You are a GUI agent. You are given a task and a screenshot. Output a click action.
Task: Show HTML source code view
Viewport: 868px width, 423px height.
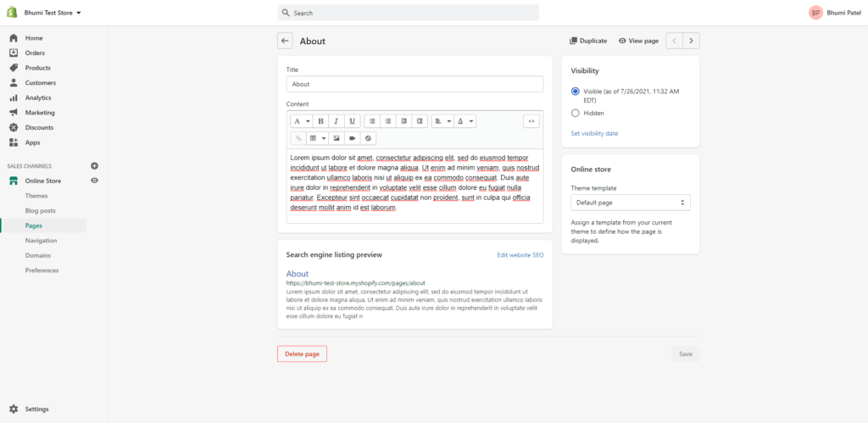pos(531,121)
